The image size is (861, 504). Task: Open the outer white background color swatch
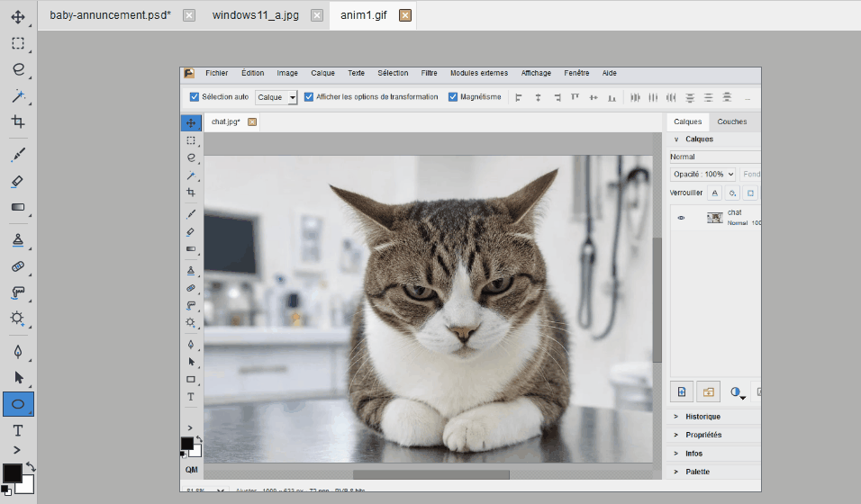coord(27,486)
